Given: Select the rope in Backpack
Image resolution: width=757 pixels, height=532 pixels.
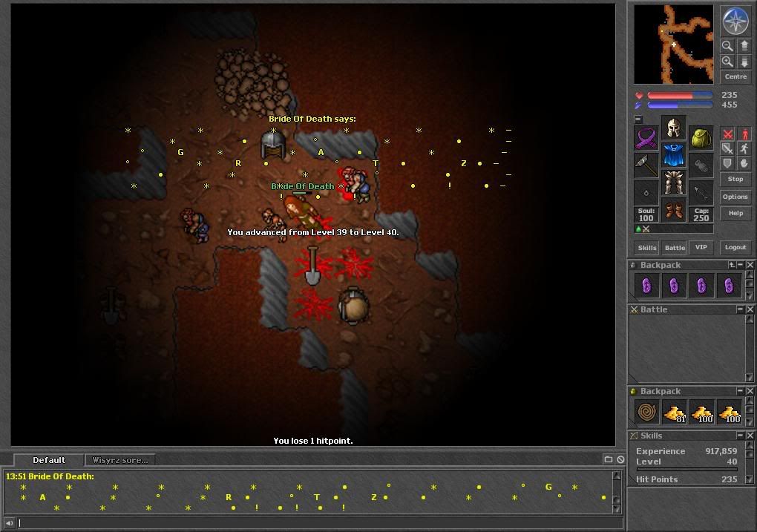Looking at the screenshot, I should tap(646, 412).
